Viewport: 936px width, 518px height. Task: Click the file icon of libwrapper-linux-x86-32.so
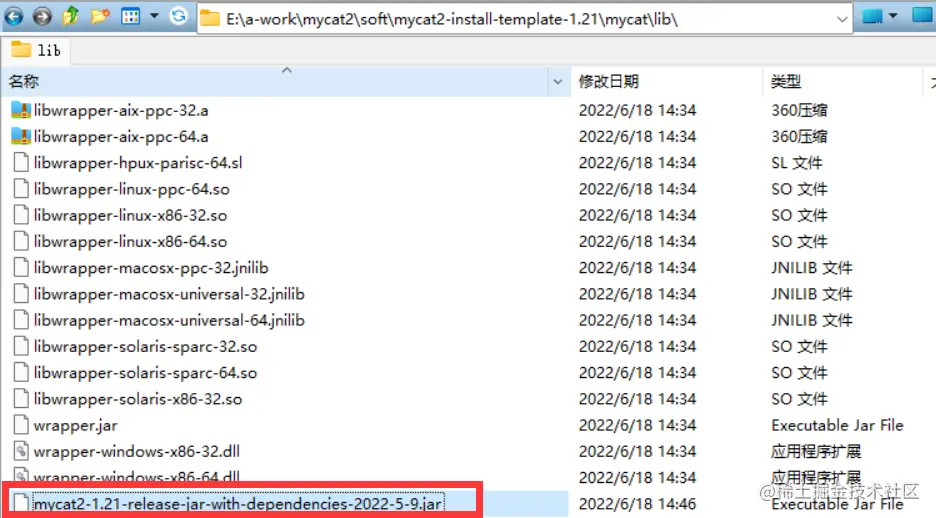[x=21, y=215]
